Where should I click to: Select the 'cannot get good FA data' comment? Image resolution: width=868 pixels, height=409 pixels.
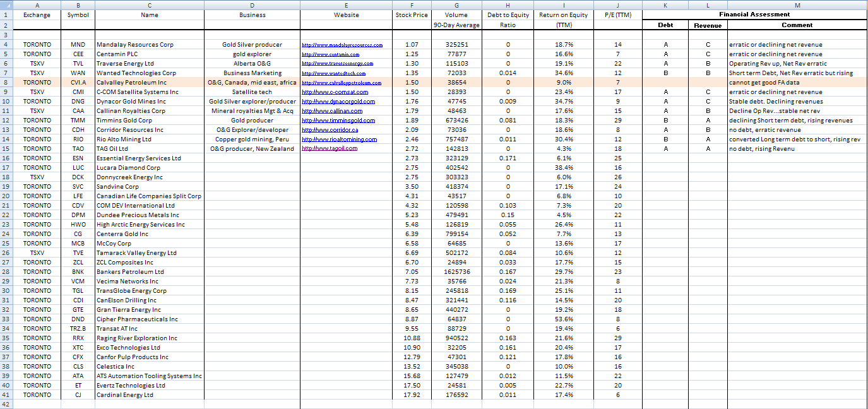pyautogui.click(x=797, y=83)
